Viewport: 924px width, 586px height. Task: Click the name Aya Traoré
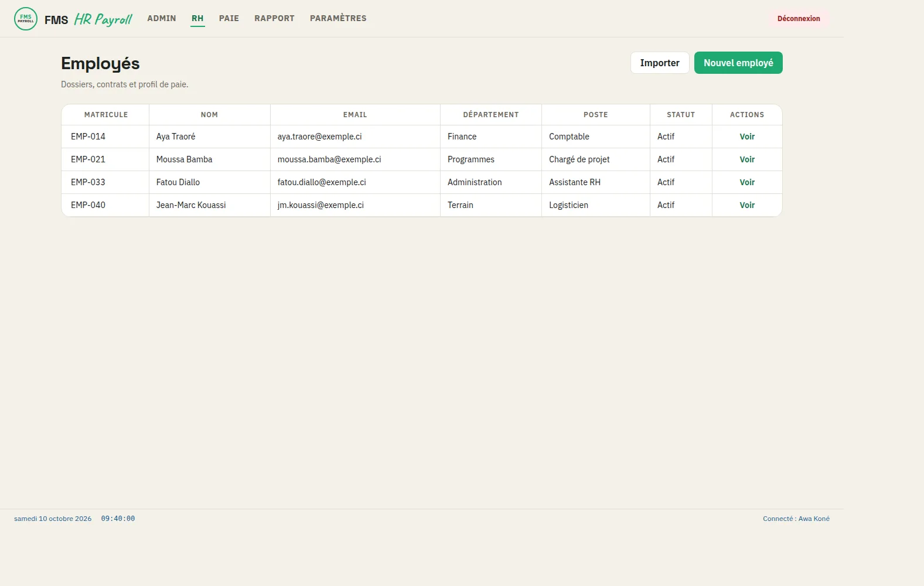176,137
